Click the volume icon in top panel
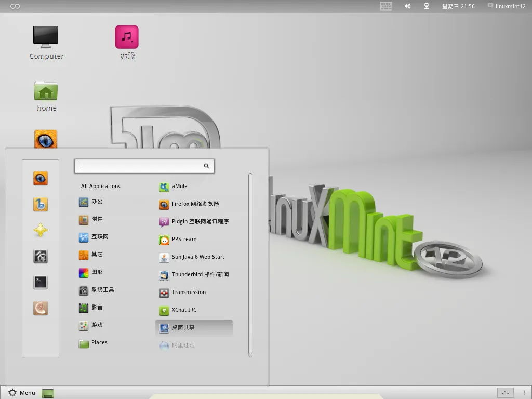This screenshot has width=532, height=399. (x=408, y=6)
